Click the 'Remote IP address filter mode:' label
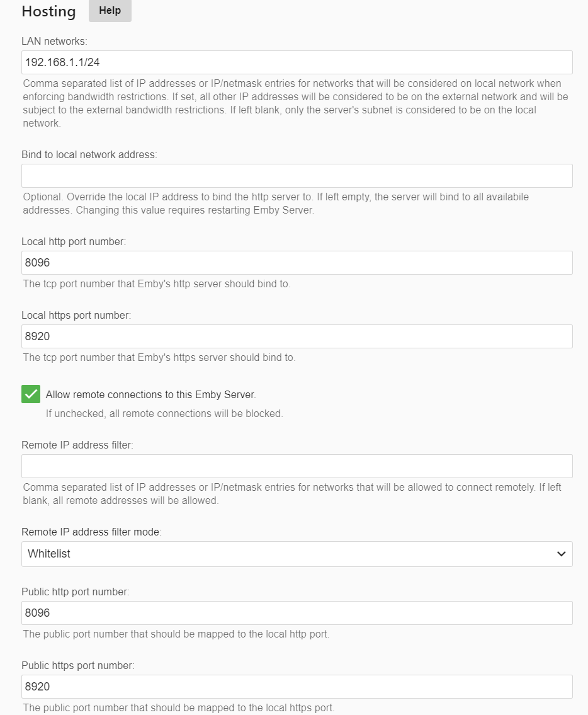 pos(91,532)
